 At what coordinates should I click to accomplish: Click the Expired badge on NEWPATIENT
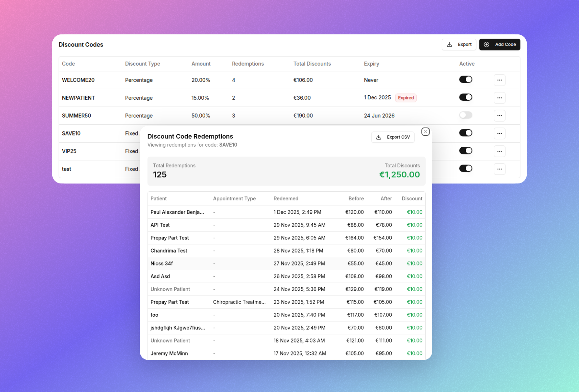[x=406, y=98]
